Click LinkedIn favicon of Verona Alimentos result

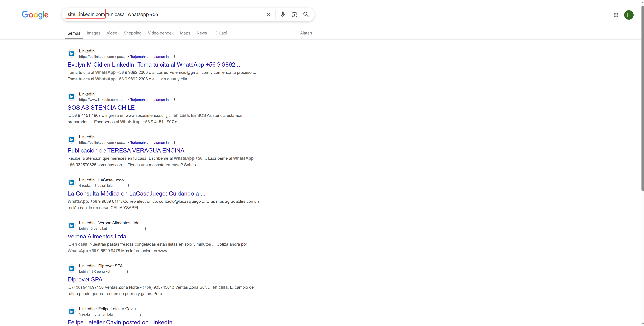click(72, 226)
